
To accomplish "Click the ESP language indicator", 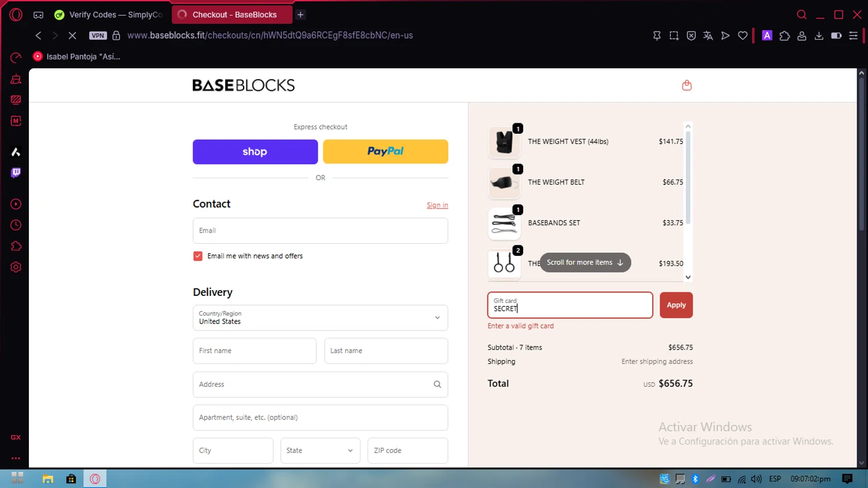I will tap(775, 479).
